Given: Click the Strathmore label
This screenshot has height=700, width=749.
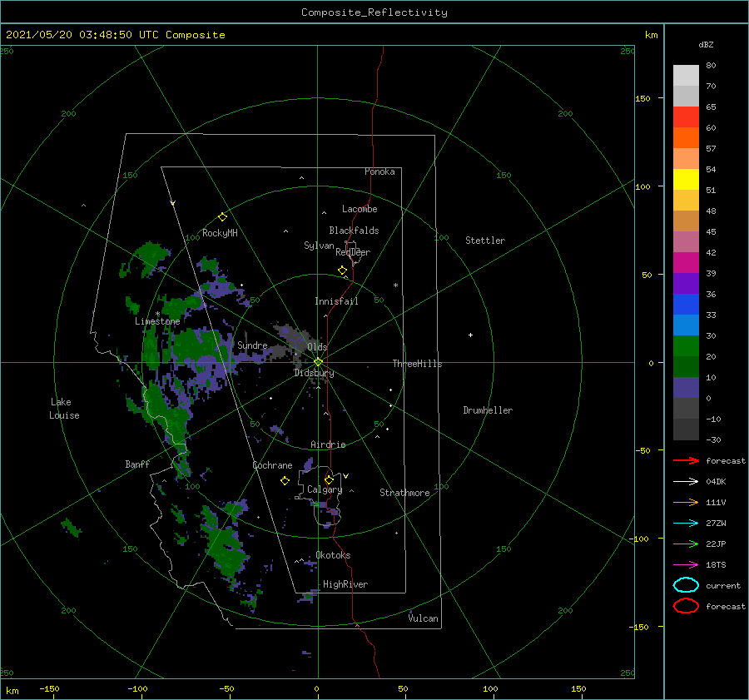Looking at the screenshot, I should (404, 493).
